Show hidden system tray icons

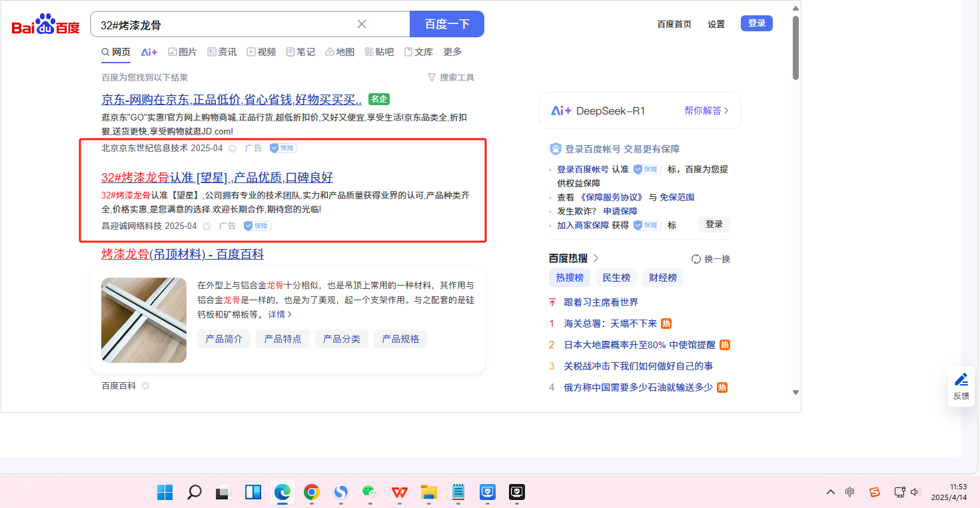coord(830,492)
